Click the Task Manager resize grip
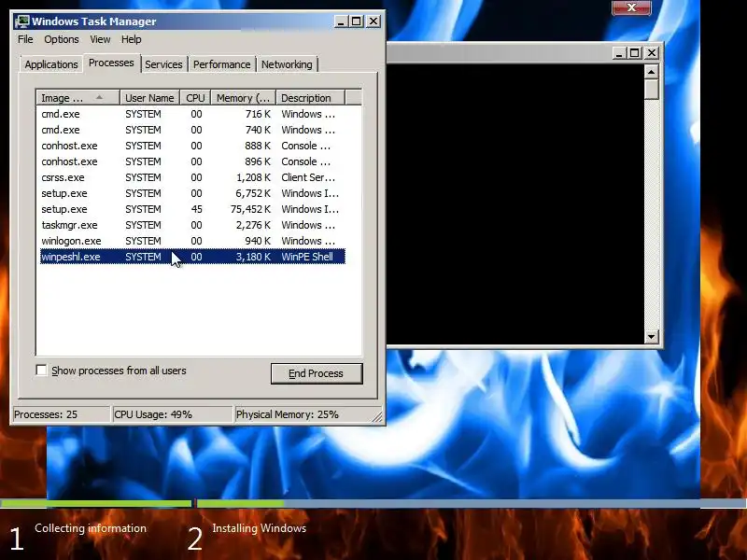This screenshot has width=747, height=560. coord(377,416)
